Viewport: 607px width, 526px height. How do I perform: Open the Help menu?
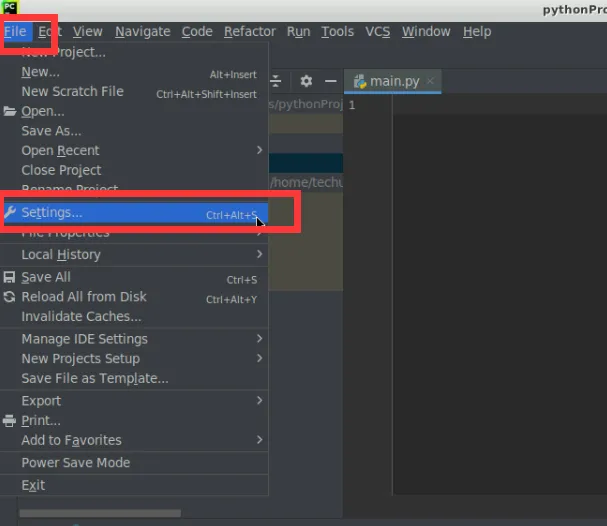tap(477, 31)
